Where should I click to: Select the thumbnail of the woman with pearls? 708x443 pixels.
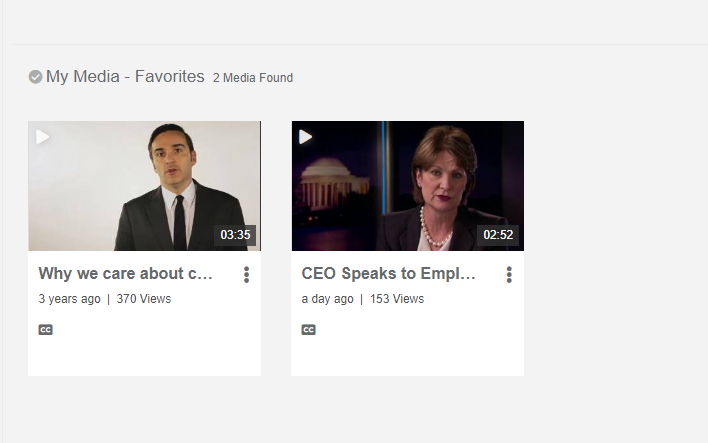click(x=407, y=186)
